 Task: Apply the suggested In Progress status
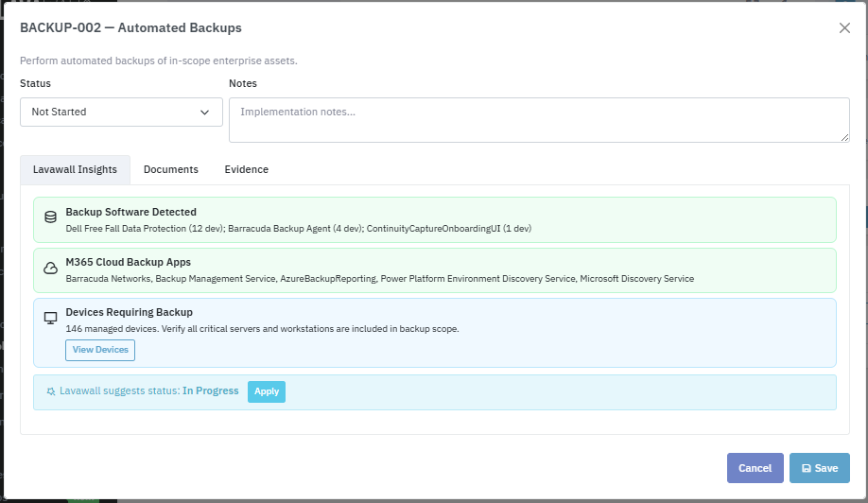pos(266,391)
